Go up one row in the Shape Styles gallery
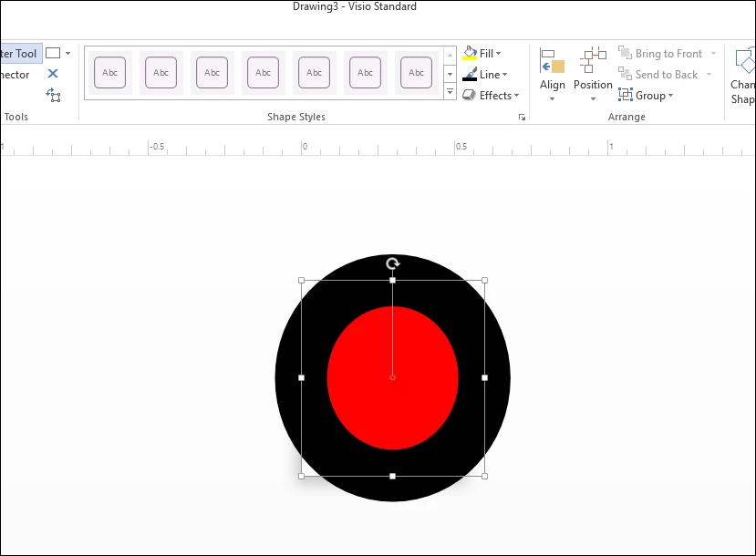 coord(450,56)
